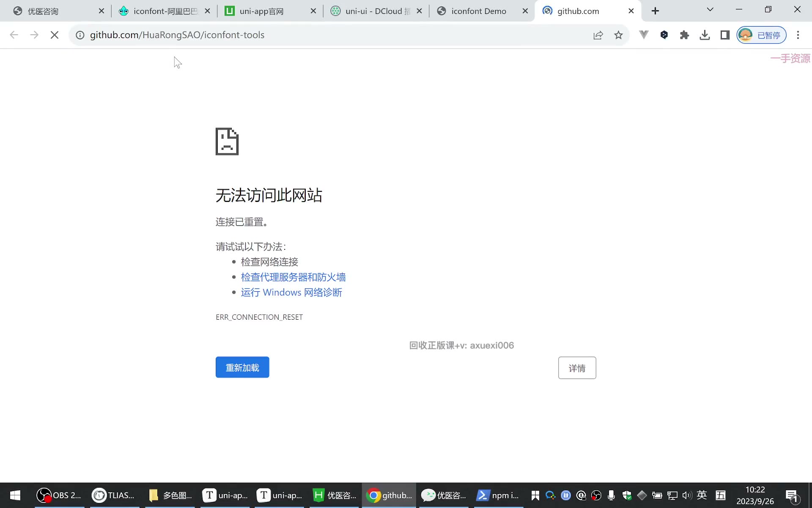Open the WeChat devtools 优医咨 taskbar item
The width and height of the screenshot is (812, 508).
[443, 495]
